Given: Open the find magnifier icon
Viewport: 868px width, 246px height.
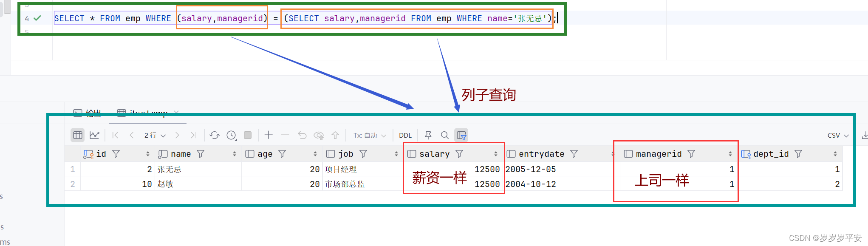Looking at the screenshot, I should tap(445, 135).
